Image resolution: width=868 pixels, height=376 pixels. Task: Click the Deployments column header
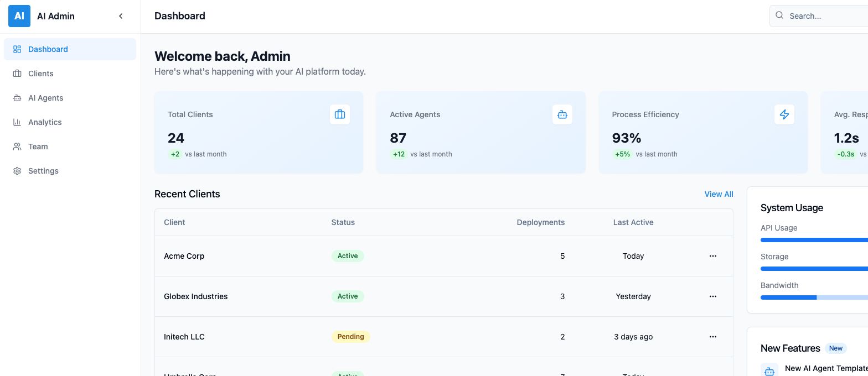coord(541,222)
